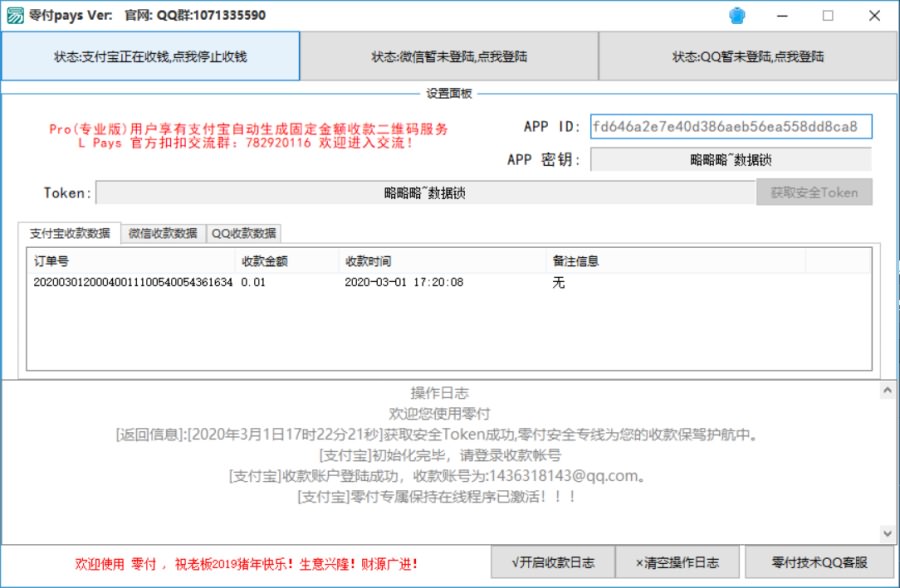
Task: Click the 备注信息 column header
Action: click(676, 261)
